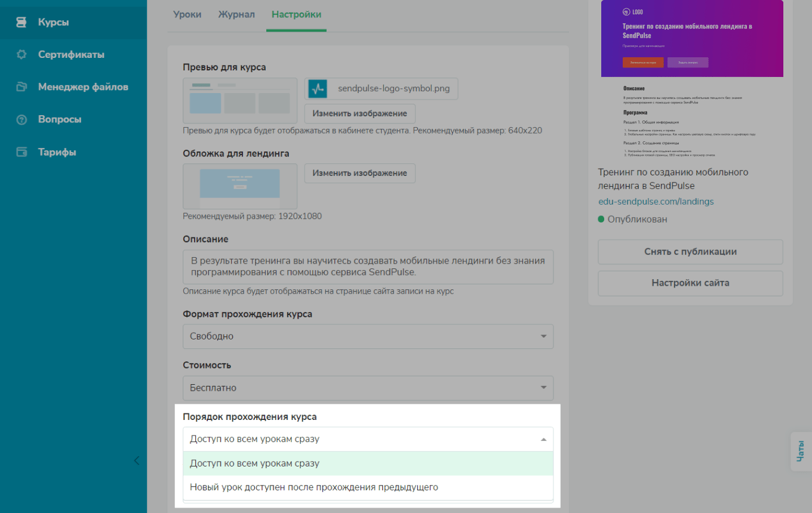Click the Рекомендуемый размер: 1920x1080 hint
812x513 pixels.
pos(252,216)
